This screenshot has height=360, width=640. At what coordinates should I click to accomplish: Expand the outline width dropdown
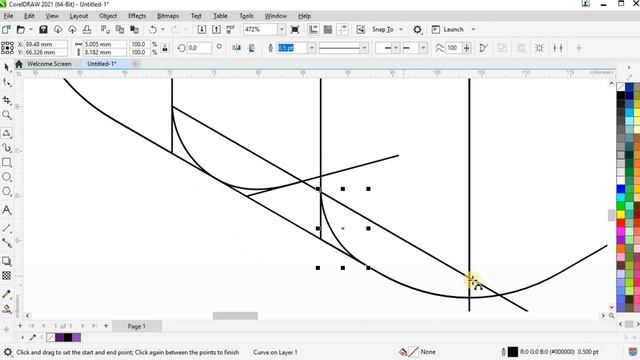pyautogui.click(x=311, y=48)
